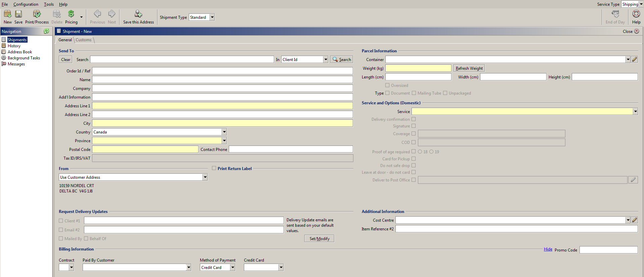644x277 pixels.
Task: Open Background Tasks in the Navigation panel
Action: (x=24, y=58)
